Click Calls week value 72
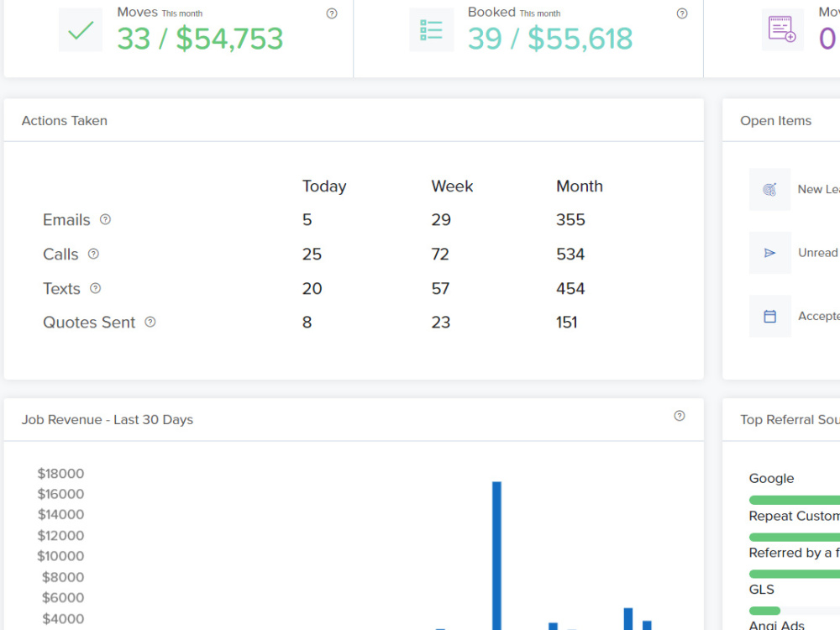Screen dimensions: 840x630 pos(440,254)
